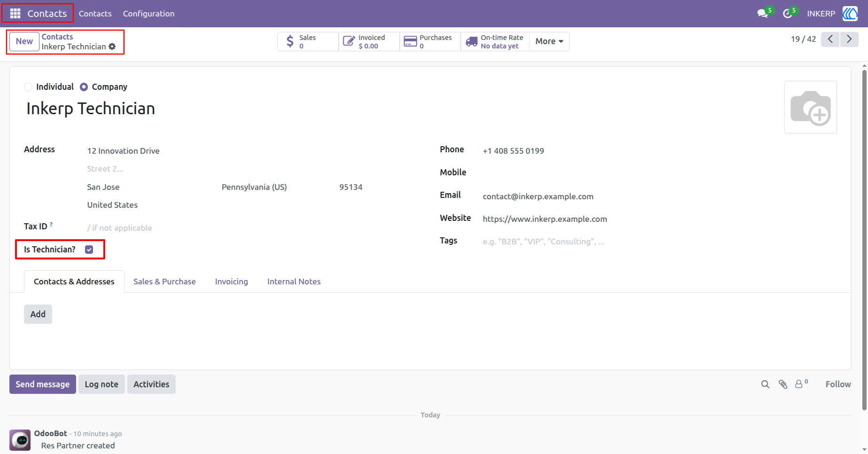Open the activities clock icon
The image size is (868, 454).
click(x=788, y=14)
